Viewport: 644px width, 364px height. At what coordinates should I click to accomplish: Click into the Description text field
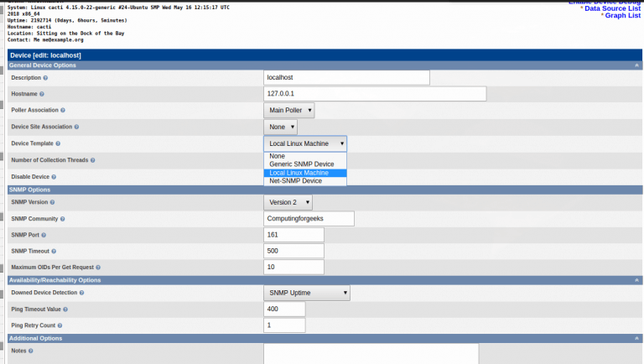point(345,77)
